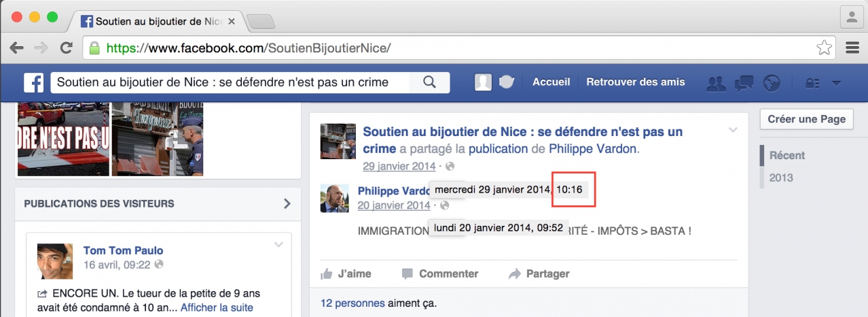Click the search magnifier icon
This screenshot has height=317, width=868.
tap(429, 82)
